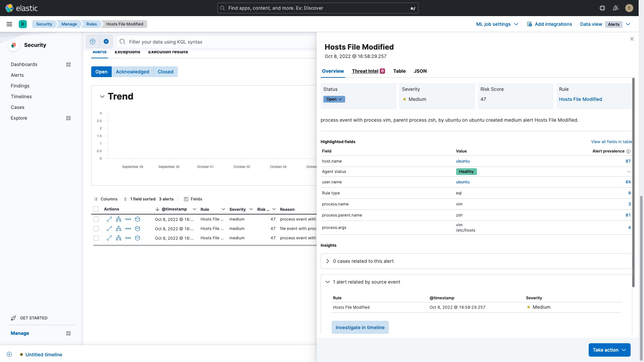Image resolution: width=644 pixels, height=362 pixels.
Task: Open the hamburger navigation menu
Action: (9, 24)
